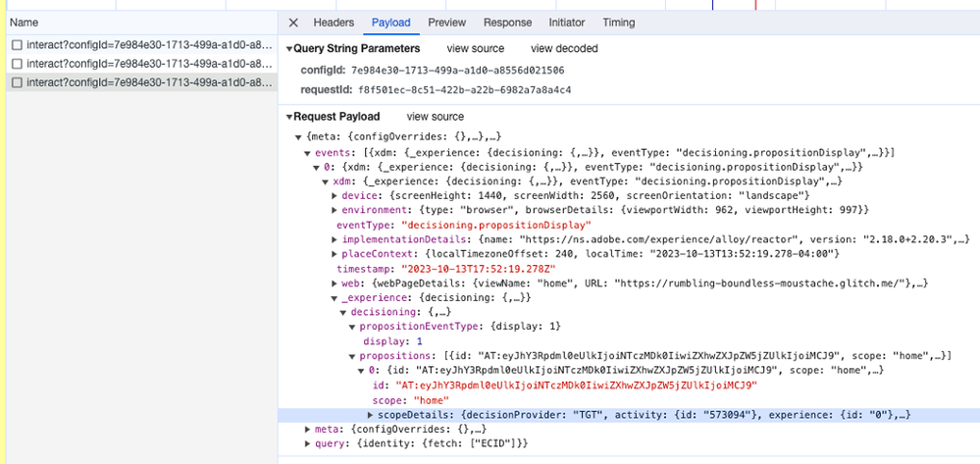Collapse the propositions array node
Screen dimensions: 980x464
(352, 356)
